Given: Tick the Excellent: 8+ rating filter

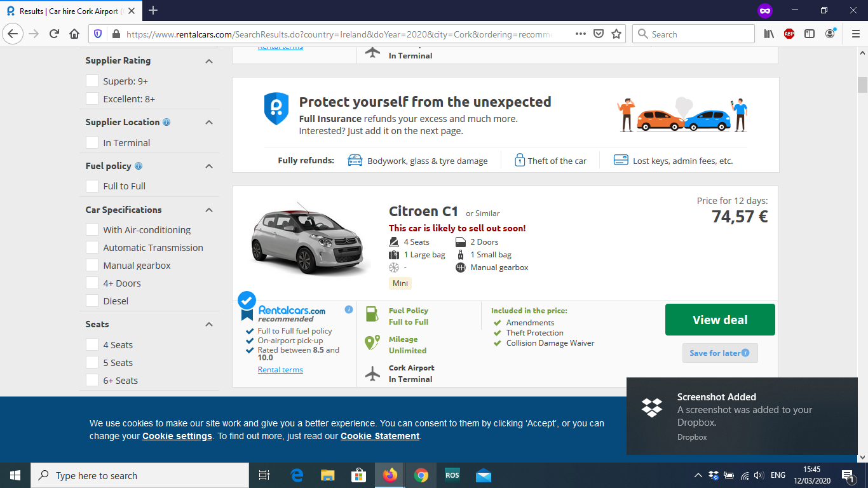Looking at the screenshot, I should pyautogui.click(x=92, y=98).
